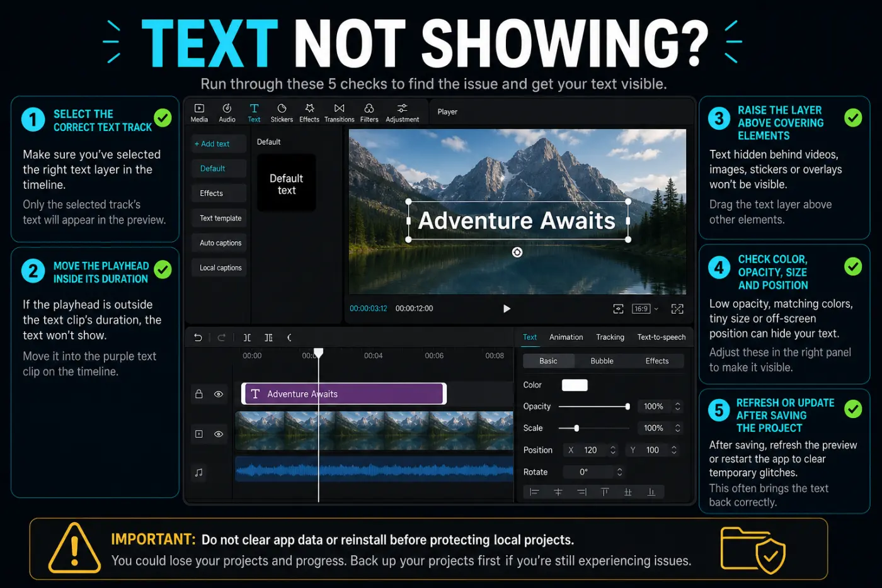Switch to the Text-to-speech tab
The image size is (882, 588).
pyautogui.click(x=661, y=337)
